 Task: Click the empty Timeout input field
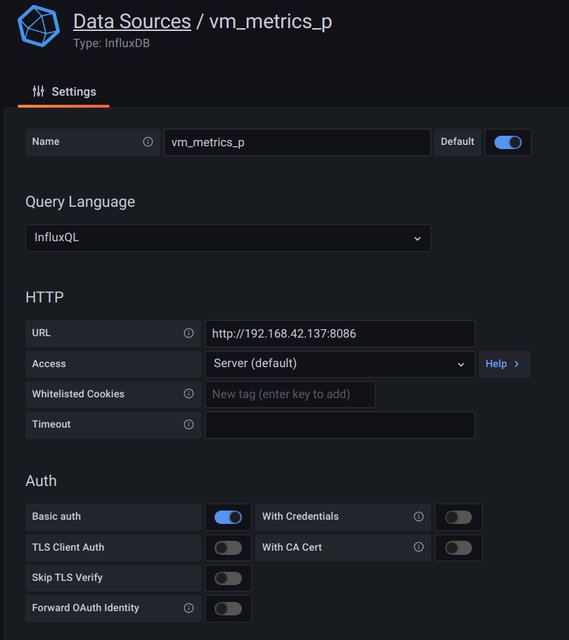(340, 425)
